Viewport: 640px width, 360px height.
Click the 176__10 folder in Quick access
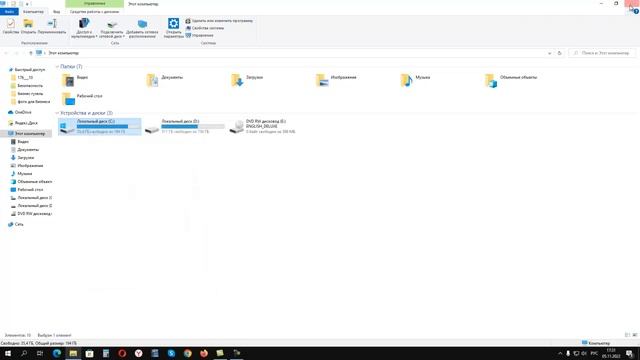[25, 78]
